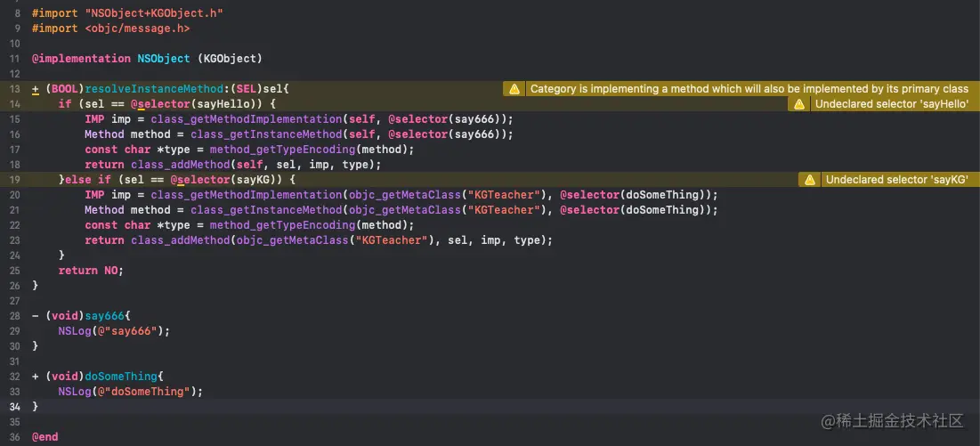Open the 'Category is implementing a method' warning message
This screenshot has width=980, height=446.
click(749, 89)
